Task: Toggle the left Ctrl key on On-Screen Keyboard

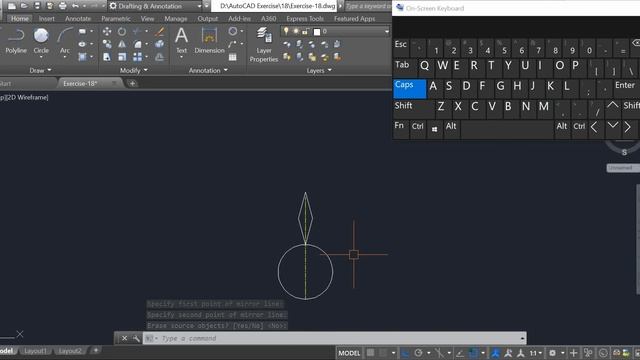Action: (418, 129)
